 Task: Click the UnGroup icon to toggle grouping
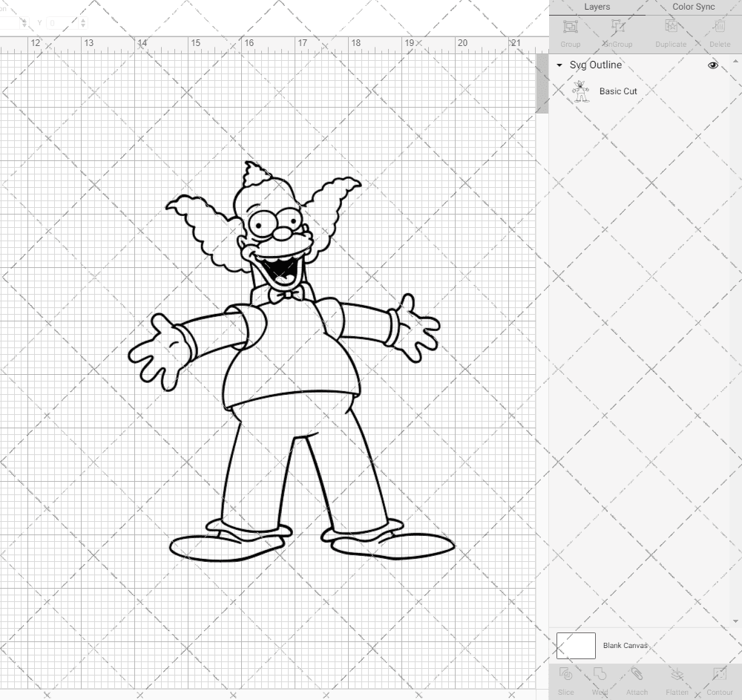pos(618,30)
